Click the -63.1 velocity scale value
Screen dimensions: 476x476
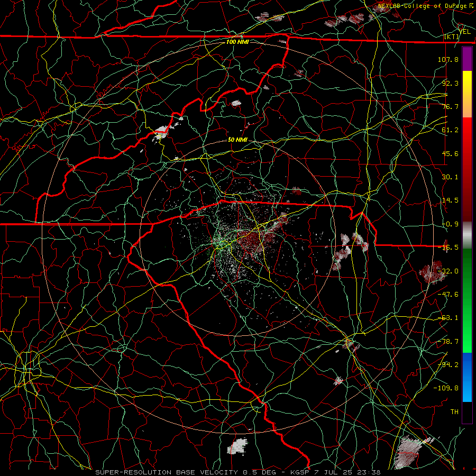point(448,318)
